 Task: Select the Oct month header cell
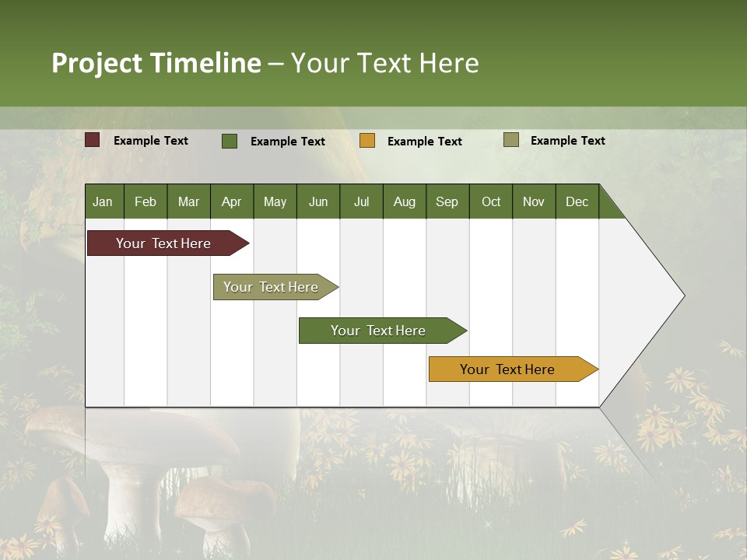pos(490,201)
